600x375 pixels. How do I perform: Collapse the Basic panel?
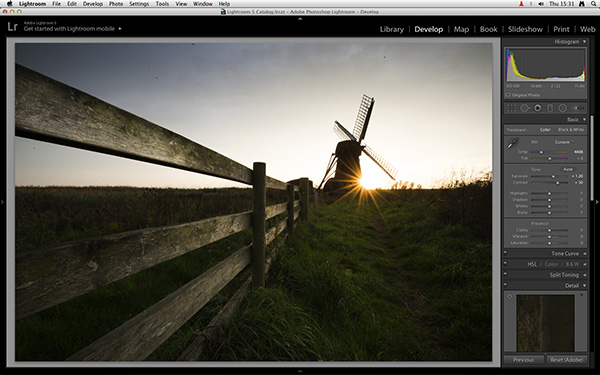(x=584, y=120)
